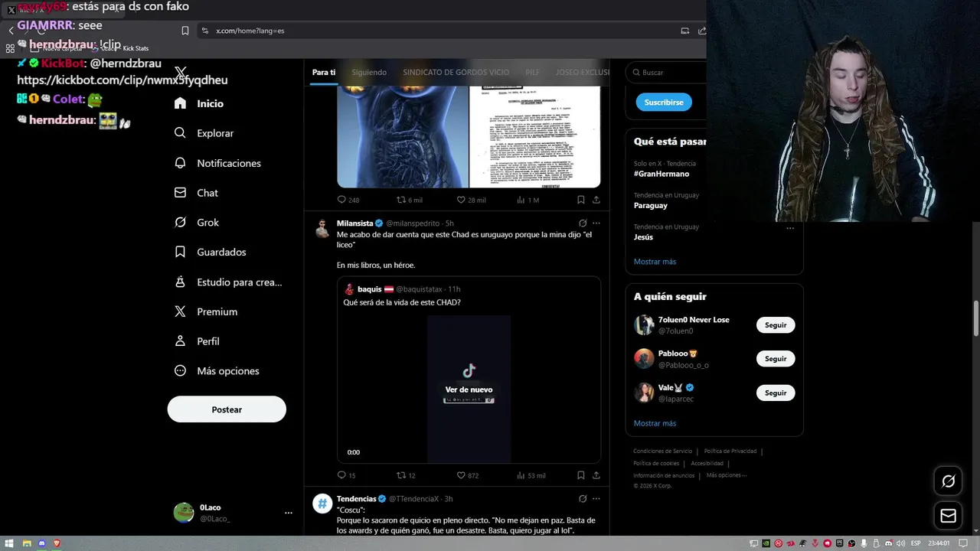This screenshot has width=980, height=551.
Task: Bookmark the post with 28 mil likes
Action: click(x=580, y=200)
